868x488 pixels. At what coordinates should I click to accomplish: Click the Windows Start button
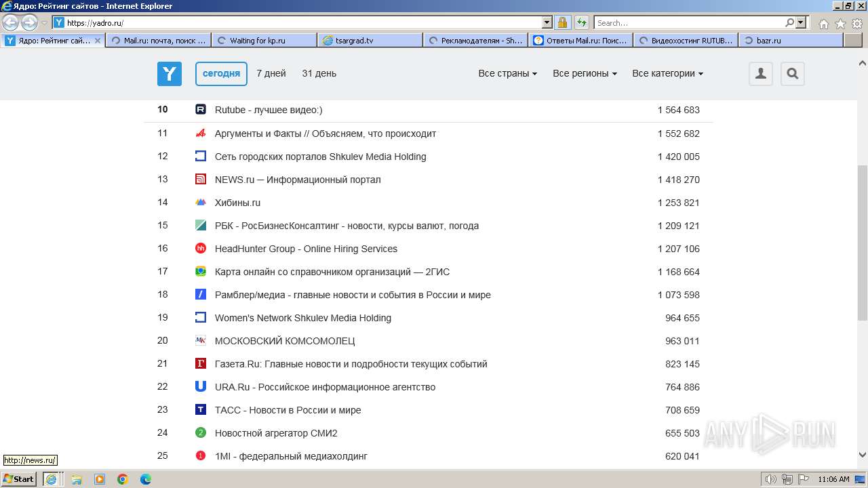point(19,479)
